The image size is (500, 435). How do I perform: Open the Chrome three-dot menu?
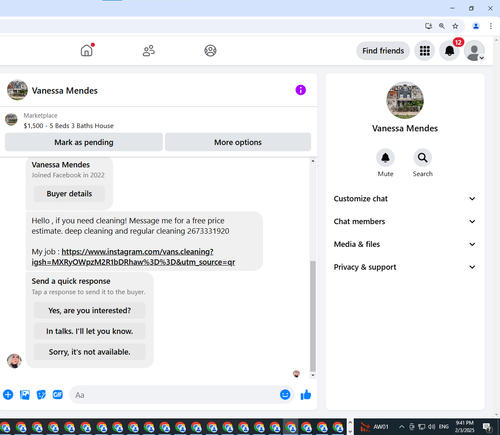tap(491, 26)
